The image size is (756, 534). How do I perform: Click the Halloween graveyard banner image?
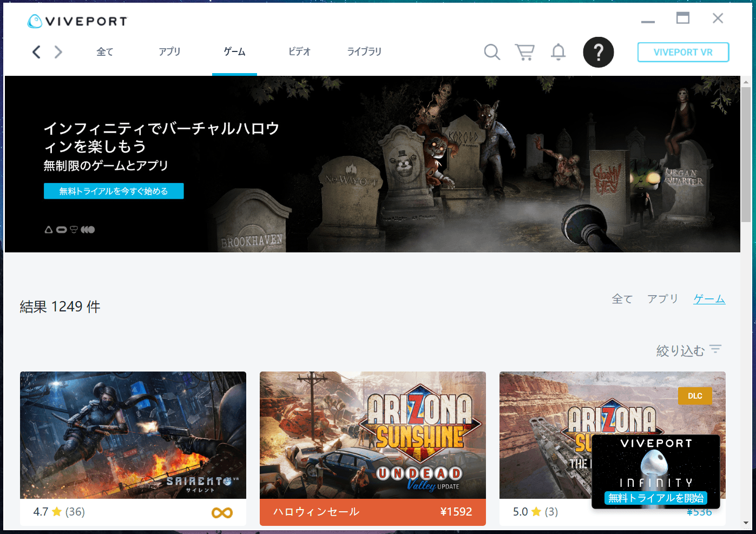372,164
